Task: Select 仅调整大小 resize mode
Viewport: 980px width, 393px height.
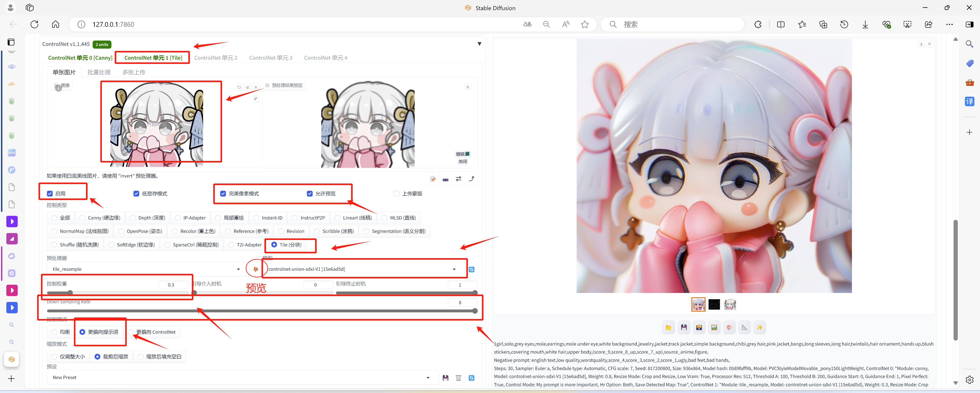Action: pos(68,357)
